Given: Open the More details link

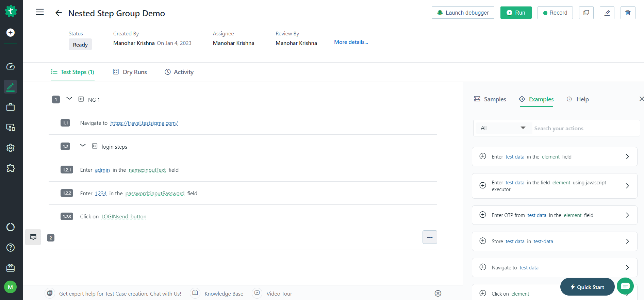Looking at the screenshot, I should (351, 42).
